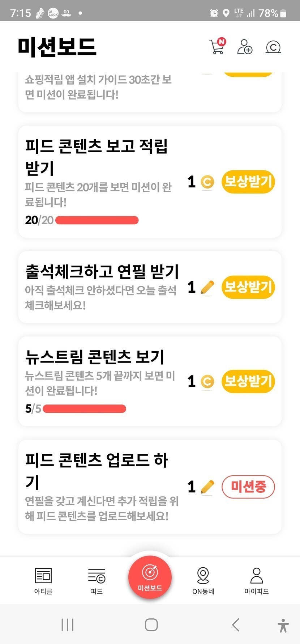Tap 미션중 button for 피드 콘텐츠 업로드
This screenshot has height=644, width=300.
point(248,487)
